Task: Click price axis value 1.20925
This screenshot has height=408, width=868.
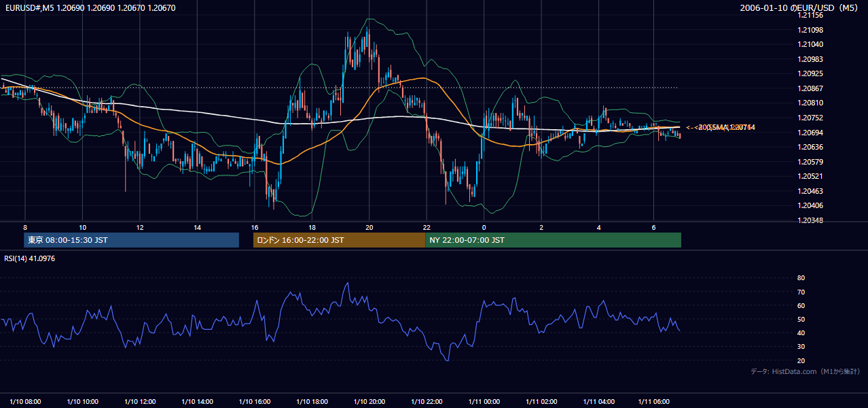Action: [810, 73]
